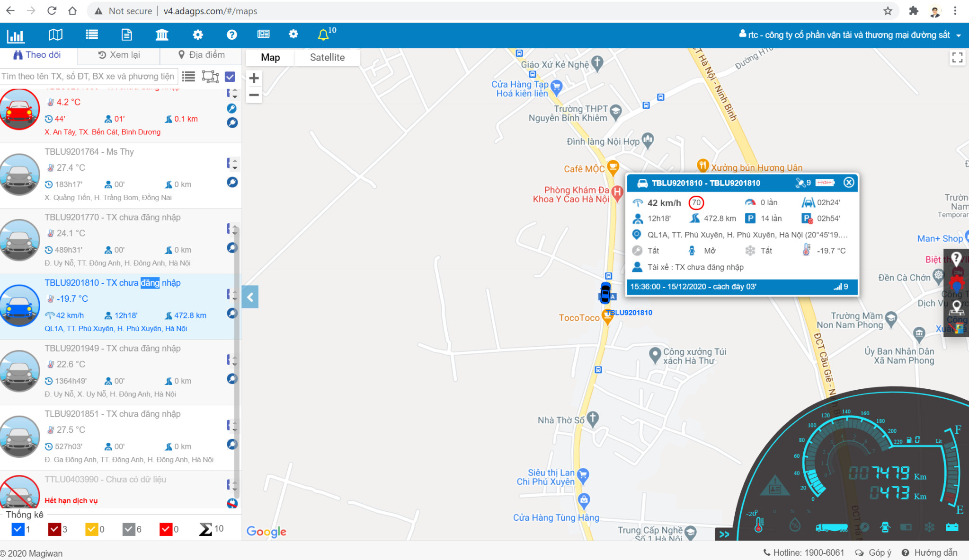The height and width of the screenshot is (560, 969).
Task: Toggle the select-all checkbox beside search field
Action: tap(230, 77)
